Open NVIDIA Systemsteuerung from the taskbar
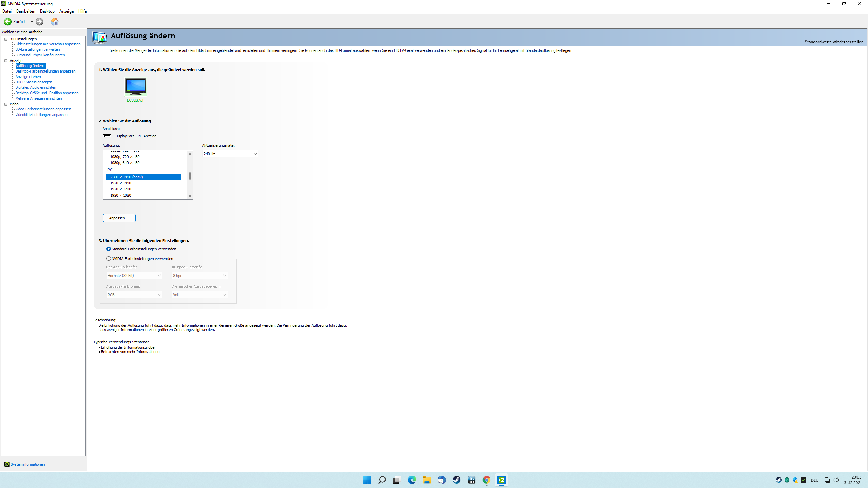Viewport: 868px width, 488px height. coord(502,480)
